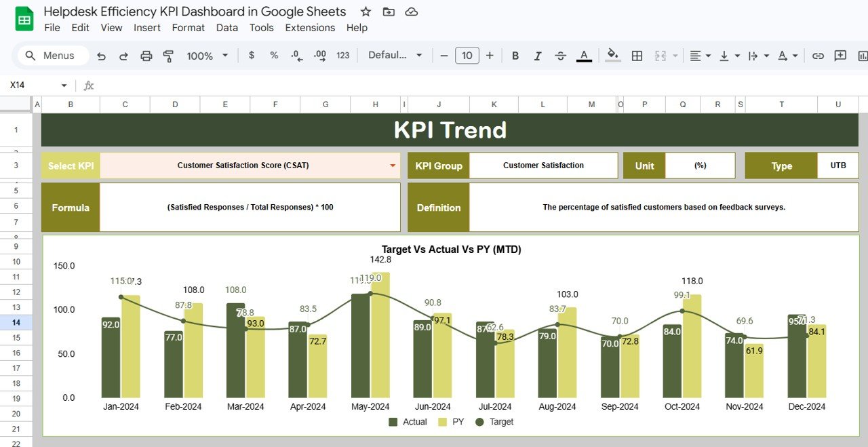Insert a comment icon

841,56
